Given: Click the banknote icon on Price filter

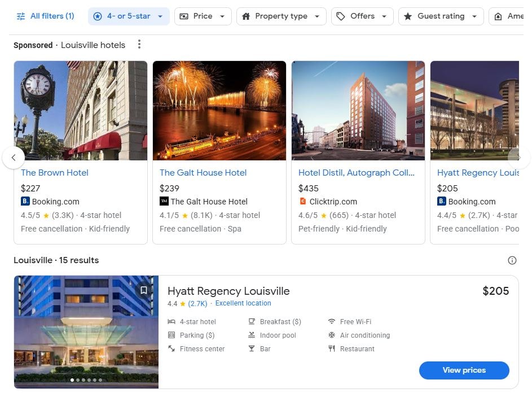Looking at the screenshot, I should click(184, 16).
